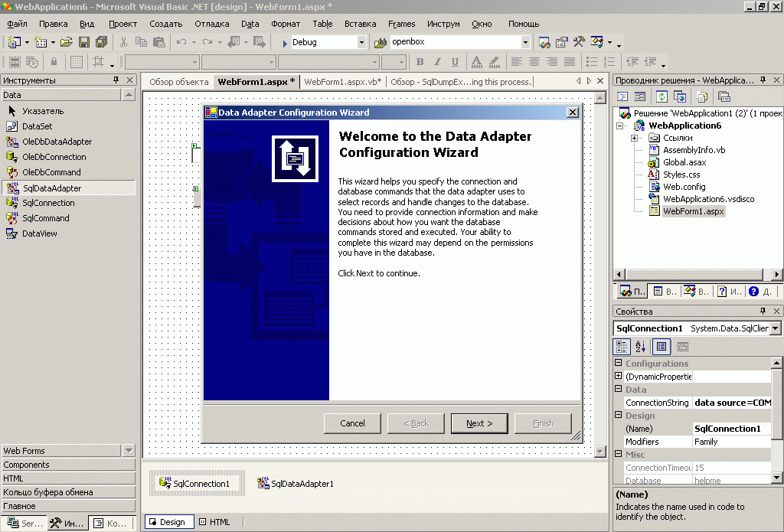Click the numbered list icon

pos(609,61)
